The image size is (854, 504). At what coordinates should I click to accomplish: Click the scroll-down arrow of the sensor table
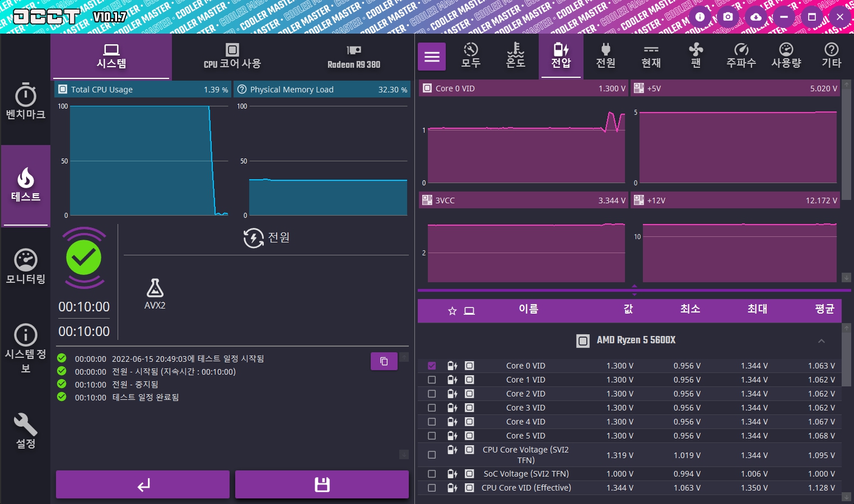pyautogui.click(x=846, y=497)
